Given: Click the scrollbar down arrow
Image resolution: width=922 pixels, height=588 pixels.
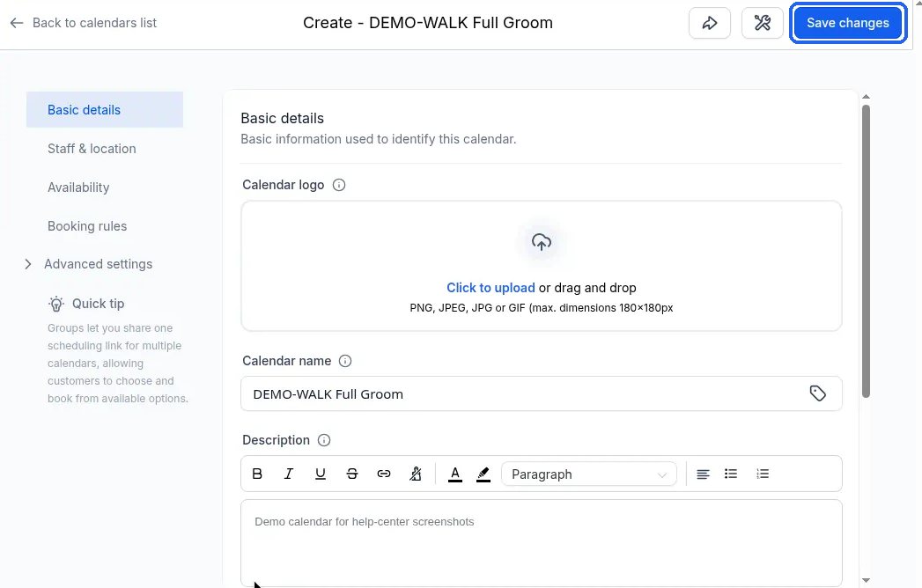Looking at the screenshot, I should click(866, 580).
